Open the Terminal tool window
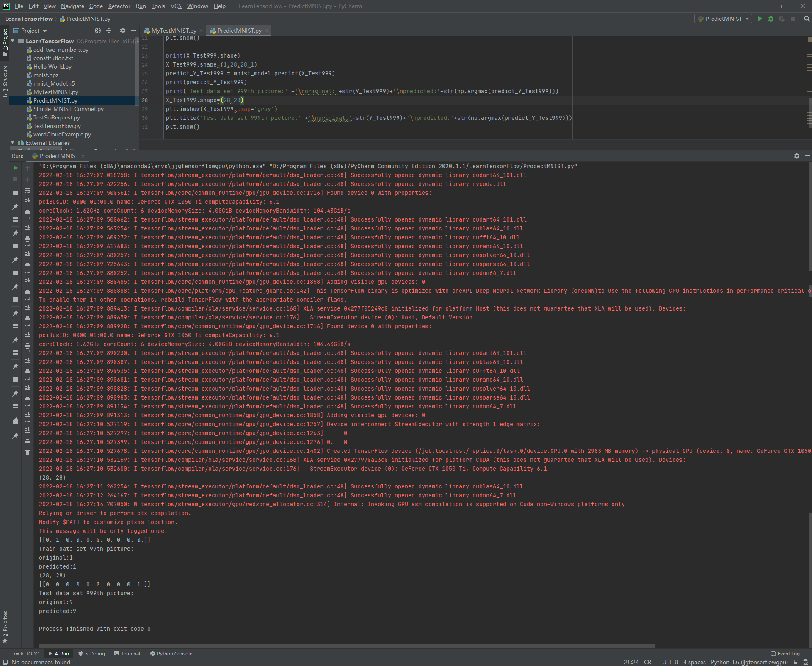 (127, 654)
